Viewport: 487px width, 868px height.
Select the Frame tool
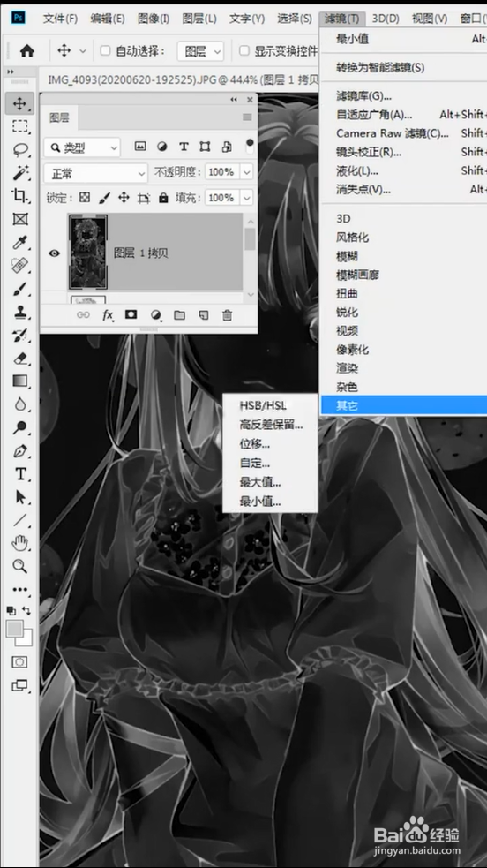click(x=20, y=219)
